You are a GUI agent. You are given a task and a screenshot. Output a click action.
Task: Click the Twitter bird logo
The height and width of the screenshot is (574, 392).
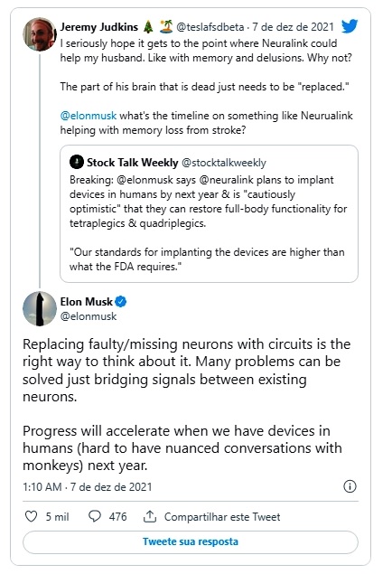[x=350, y=26]
